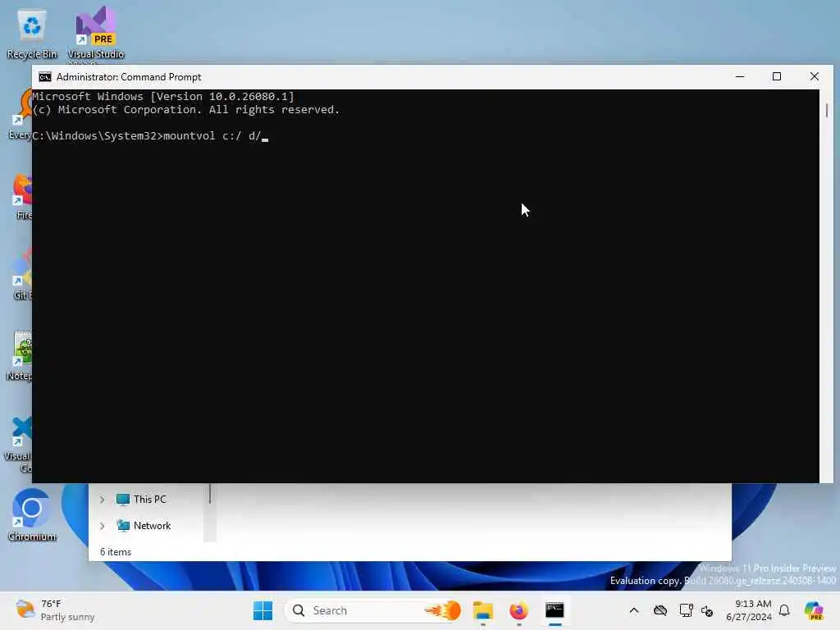Image resolution: width=840 pixels, height=630 pixels.
Task: Minimize the Command Prompt window
Action: pos(740,76)
